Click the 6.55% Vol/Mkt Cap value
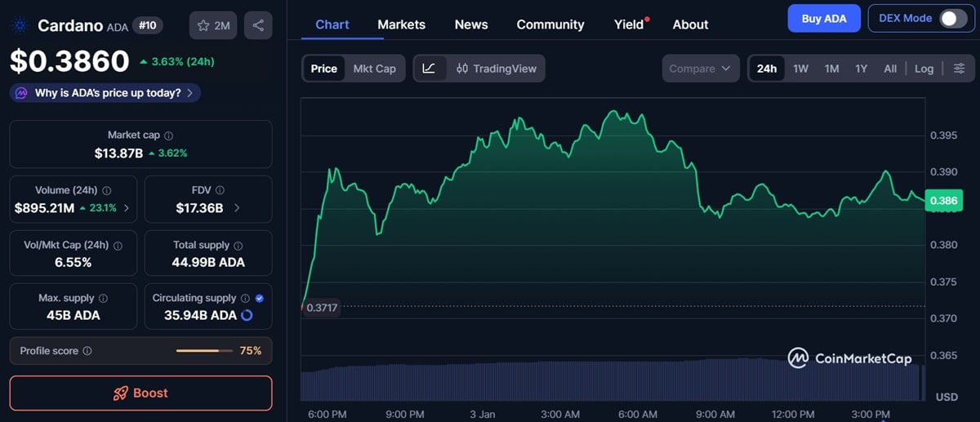 [x=73, y=262]
